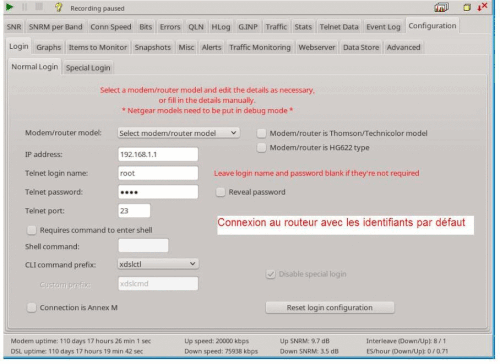
Task: Switch to the Bits tab
Action: coord(145,27)
